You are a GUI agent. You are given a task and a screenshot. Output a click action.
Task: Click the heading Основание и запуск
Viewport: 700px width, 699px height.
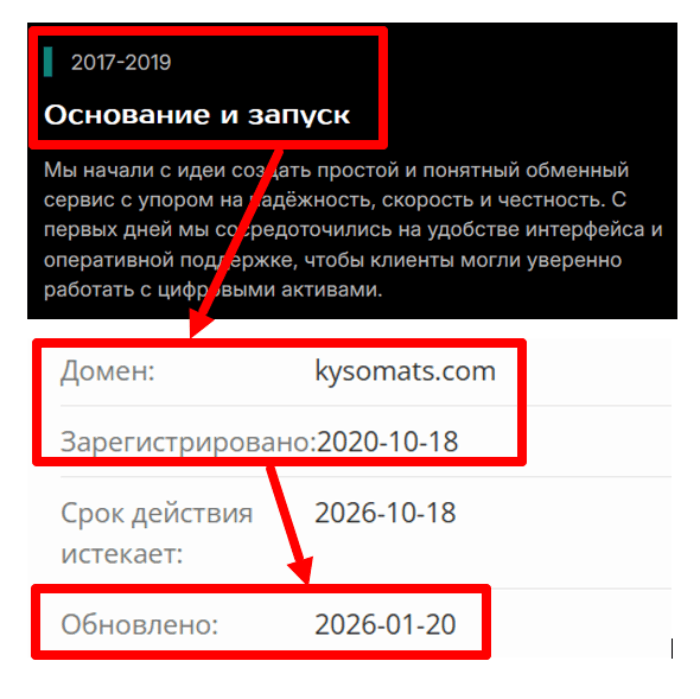pyautogui.click(x=197, y=116)
